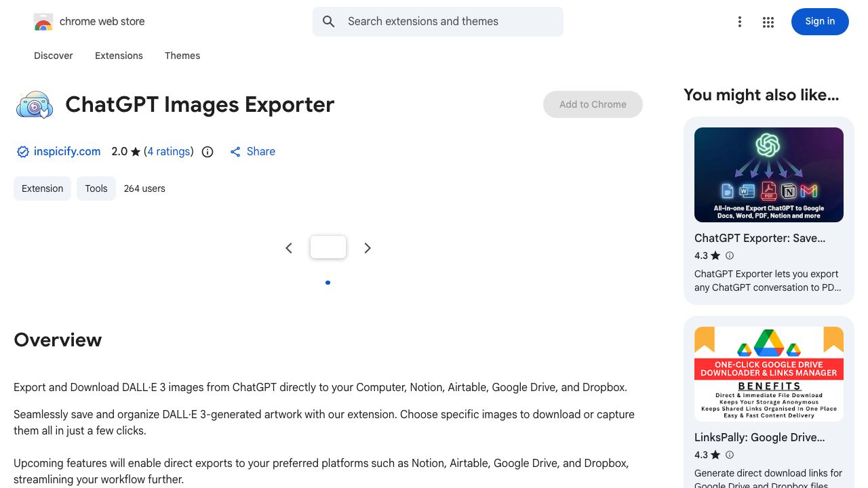Image resolution: width=868 pixels, height=488 pixels.
Task: Click the info icon under ChatGPT Exporter rating
Action: click(x=730, y=256)
